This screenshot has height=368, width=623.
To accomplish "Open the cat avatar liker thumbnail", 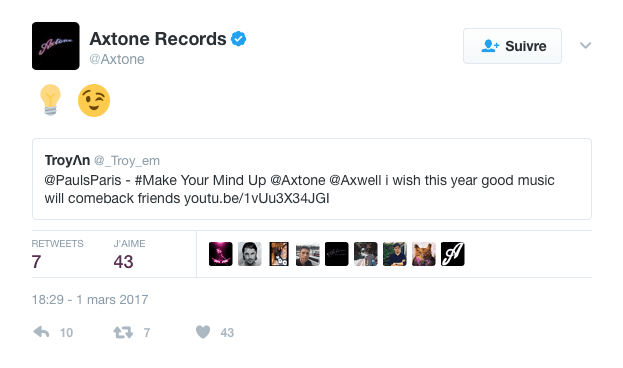I will 424,254.
